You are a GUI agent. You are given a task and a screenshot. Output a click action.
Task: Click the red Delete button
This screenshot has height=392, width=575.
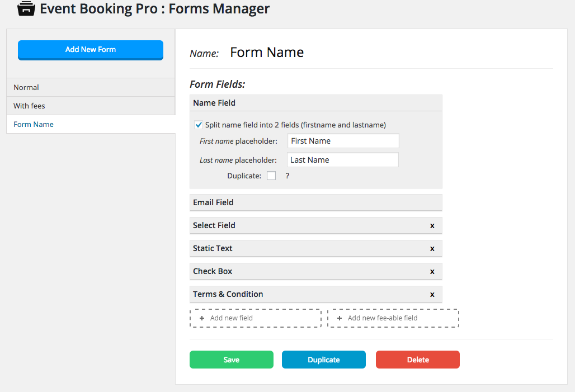pos(418,360)
